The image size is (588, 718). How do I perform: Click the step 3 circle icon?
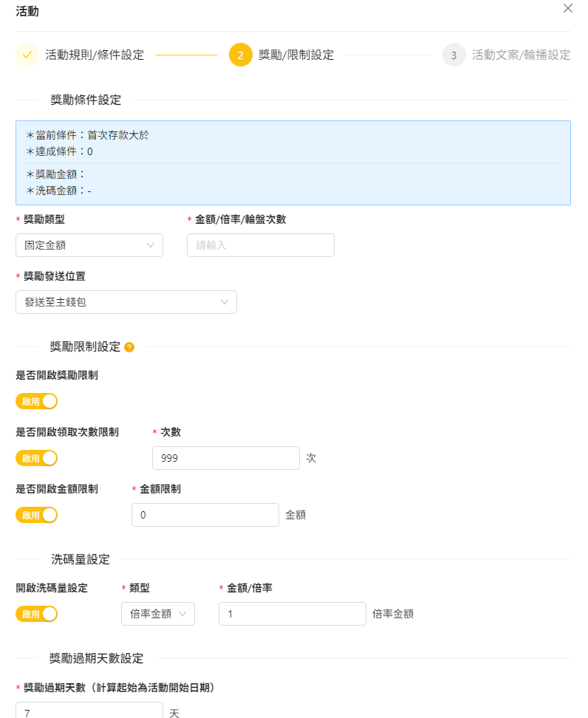point(454,55)
